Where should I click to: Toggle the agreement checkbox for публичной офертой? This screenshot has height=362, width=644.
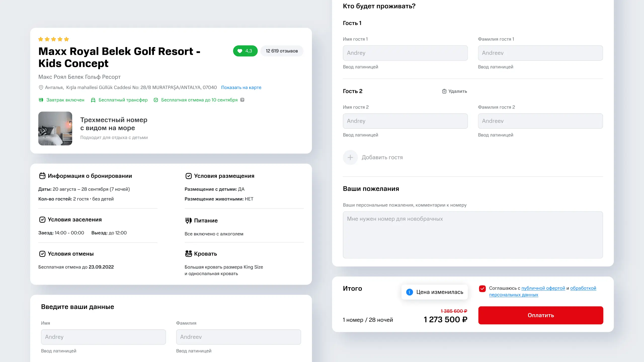coord(482,289)
